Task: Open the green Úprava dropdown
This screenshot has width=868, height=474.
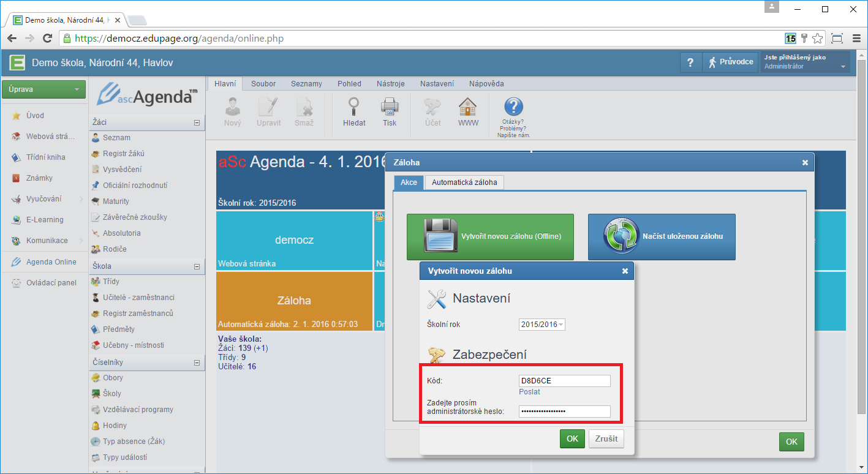Action: [x=43, y=89]
